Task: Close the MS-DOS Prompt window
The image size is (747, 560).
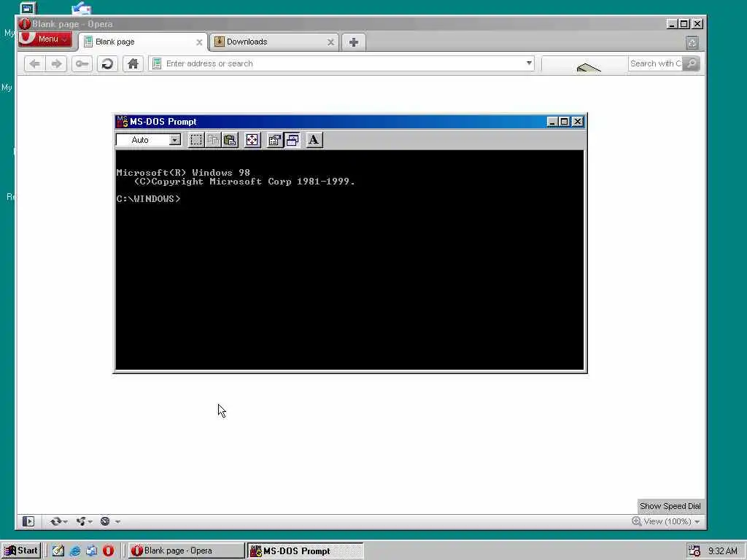Action: click(x=578, y=122)
